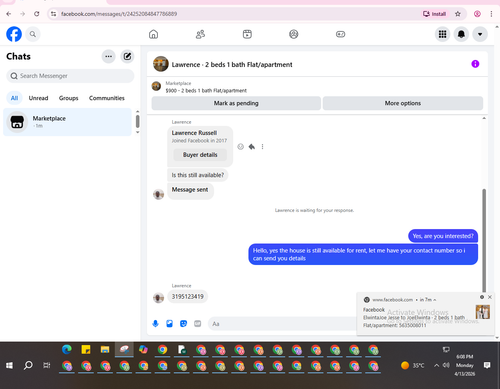Image resolution: width=500 pixels, height=389 pixels.
Task: Reload the page
Action: 37,14
